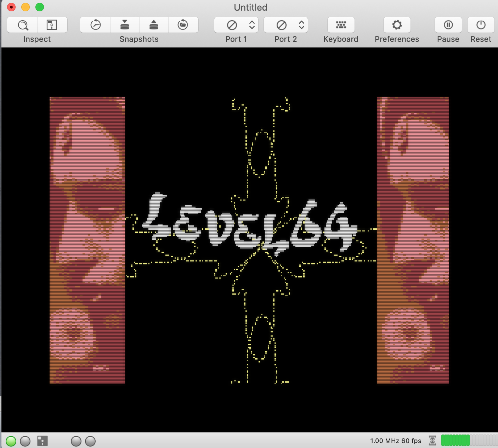This screenshot has width=498, height=448.
Task: Open the Port 1 device dropdown
Action: click(x=236, y=25)
